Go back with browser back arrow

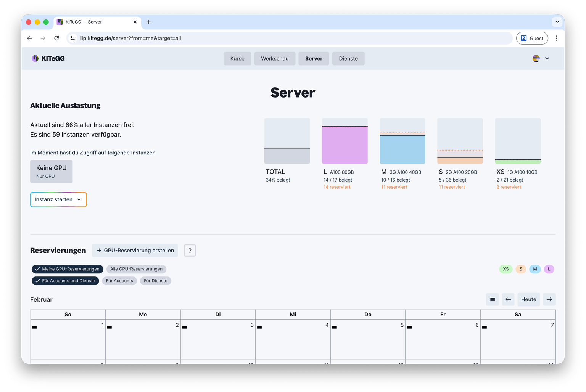point(30,38)
